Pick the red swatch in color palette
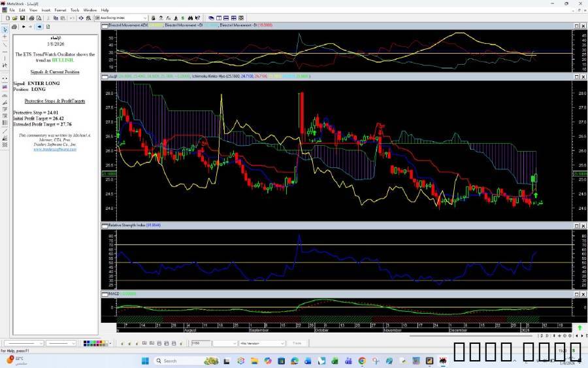The width and height of the screenshot is (588, 368). click(x=101, y=342)
